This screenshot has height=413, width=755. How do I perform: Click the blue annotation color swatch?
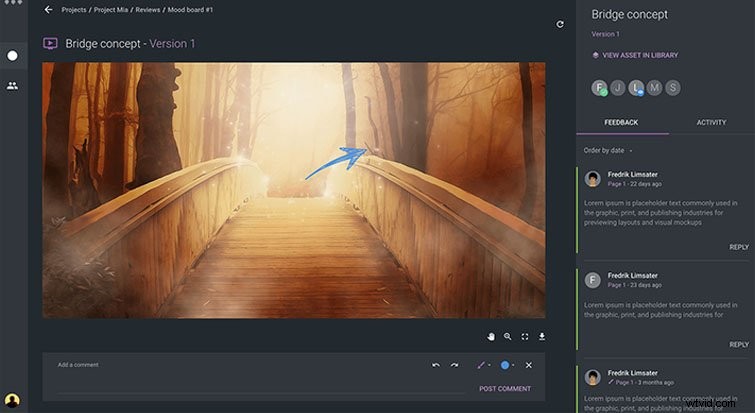coord(505,365)
